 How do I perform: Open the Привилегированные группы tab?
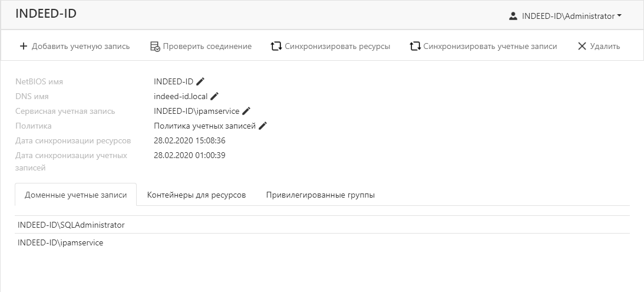click(320, 195)
